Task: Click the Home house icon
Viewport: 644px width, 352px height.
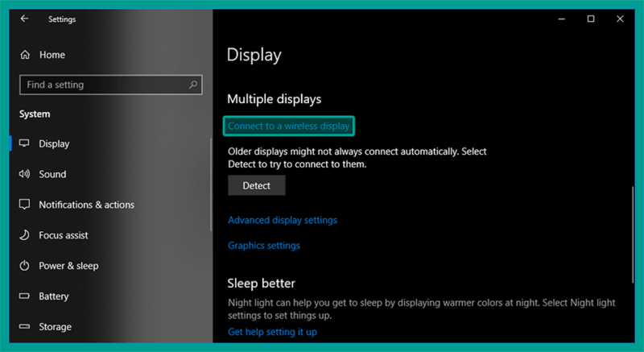Action: (25, 55)
